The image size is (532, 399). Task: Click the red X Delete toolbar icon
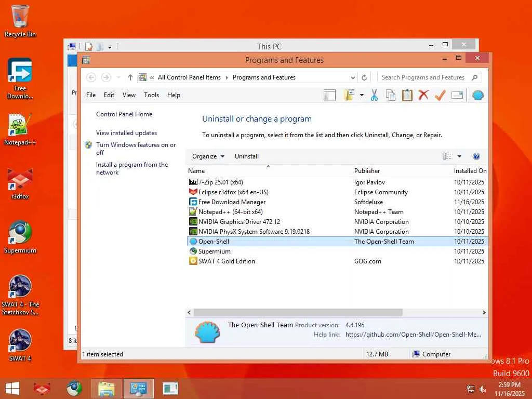423,96
